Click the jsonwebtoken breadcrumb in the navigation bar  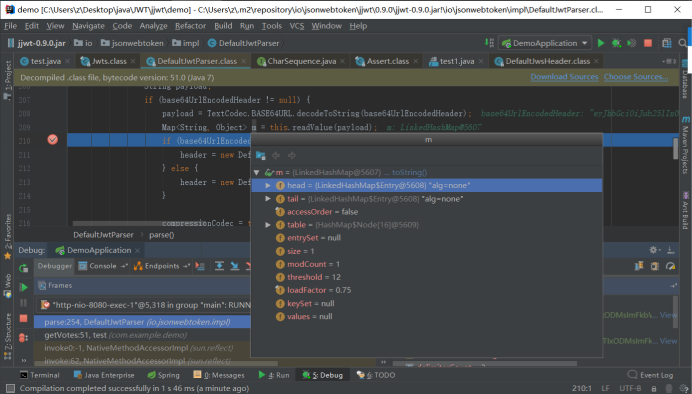click(x=132, y=43)
